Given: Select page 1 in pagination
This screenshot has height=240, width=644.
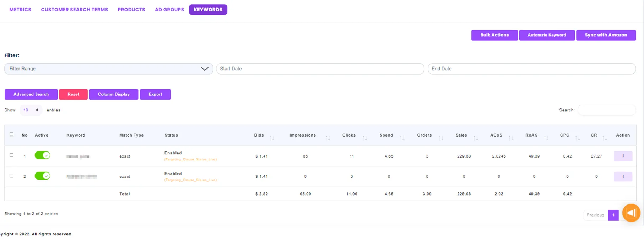Looking at the screenshot, I should 613,215.
